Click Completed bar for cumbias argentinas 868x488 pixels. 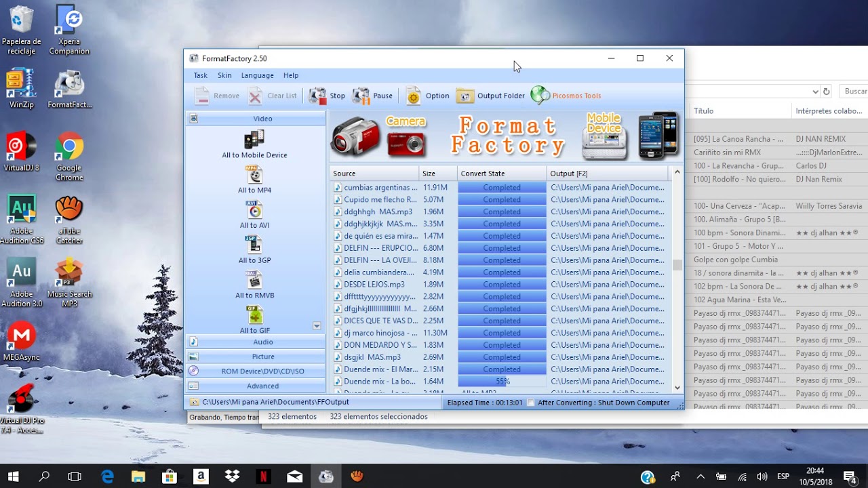pos(502,188)
